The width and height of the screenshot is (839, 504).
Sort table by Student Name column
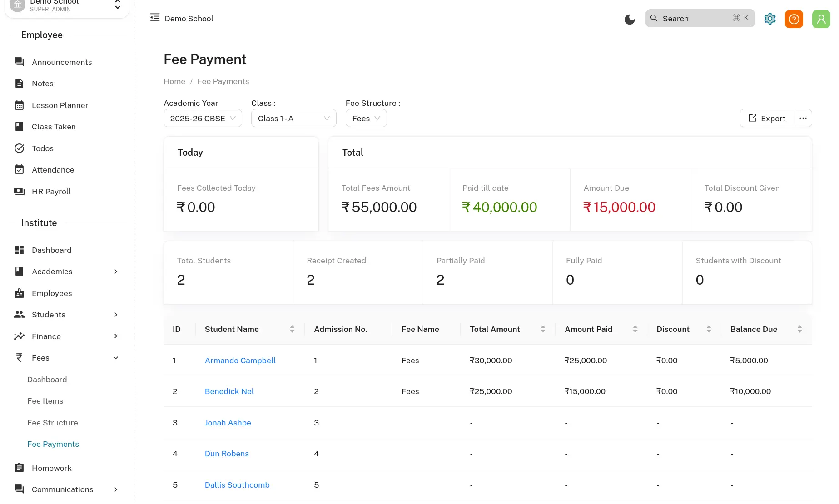[292, 329]
